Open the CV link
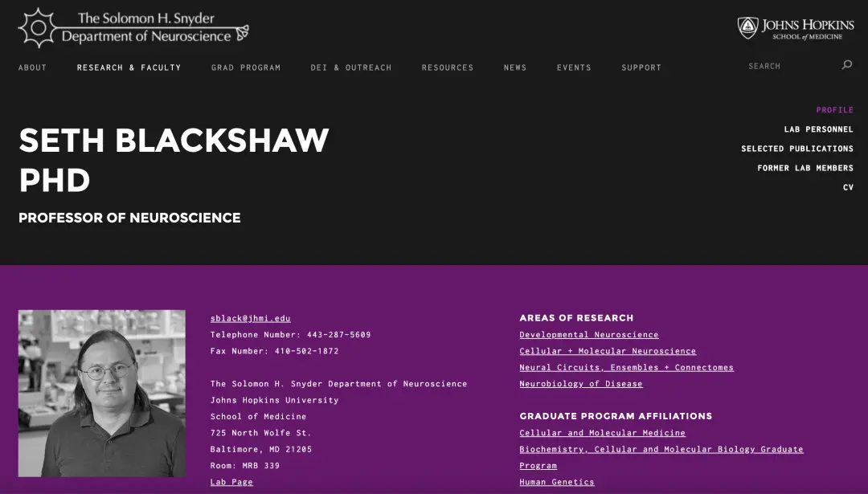 tap(848, 187)
